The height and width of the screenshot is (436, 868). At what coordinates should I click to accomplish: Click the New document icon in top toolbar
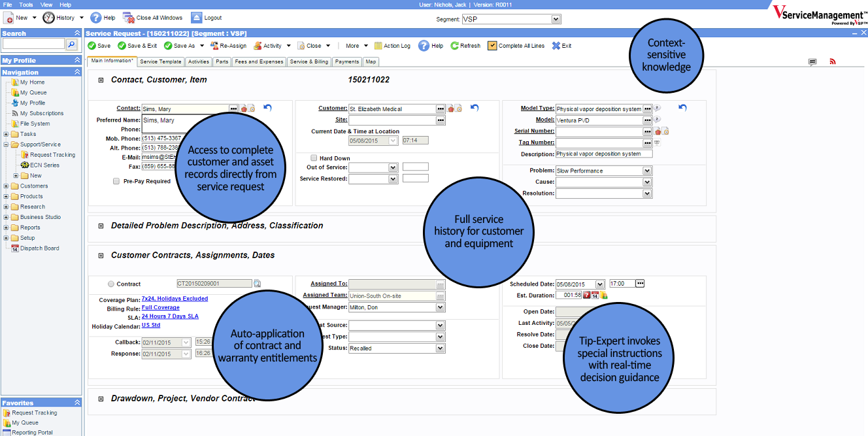coord(8,18)
